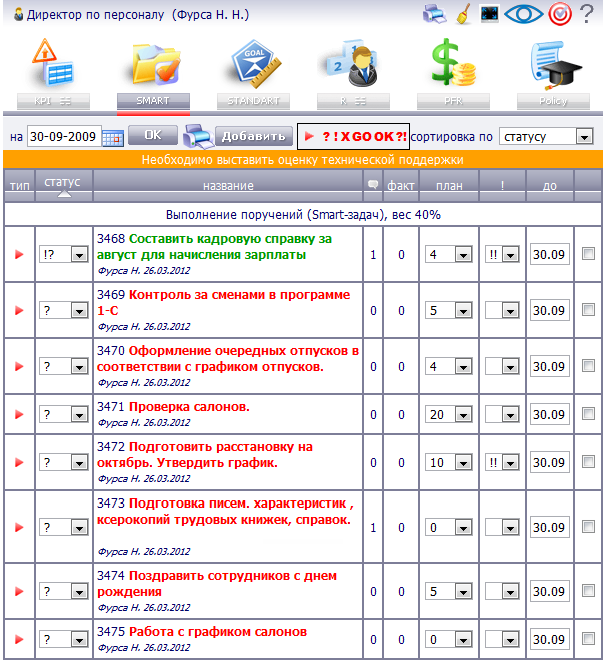
Task: Click the printer icon next to Добавить
Action: [x=198, y=137]
